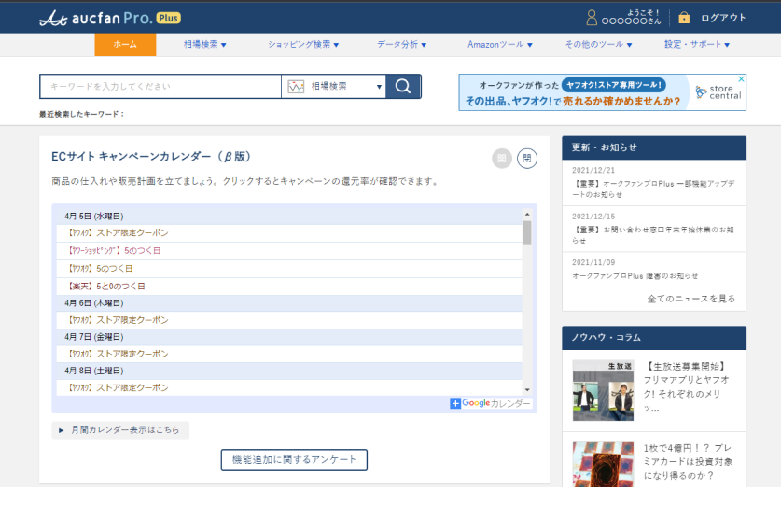The image size is (781, 532).
Task: Click the user profile icon in header
Action: pyautogui.click(x=592, y=18)
